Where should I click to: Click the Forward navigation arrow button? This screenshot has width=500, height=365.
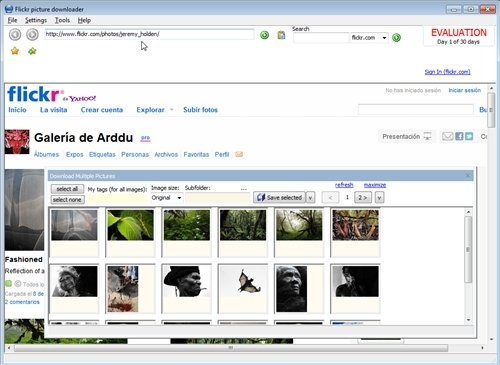pos(32,34)
